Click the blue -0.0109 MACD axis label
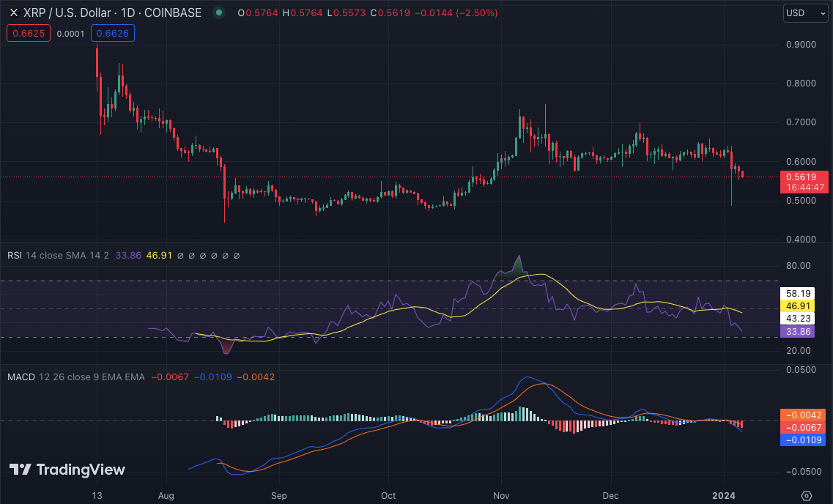 (804, 440)
